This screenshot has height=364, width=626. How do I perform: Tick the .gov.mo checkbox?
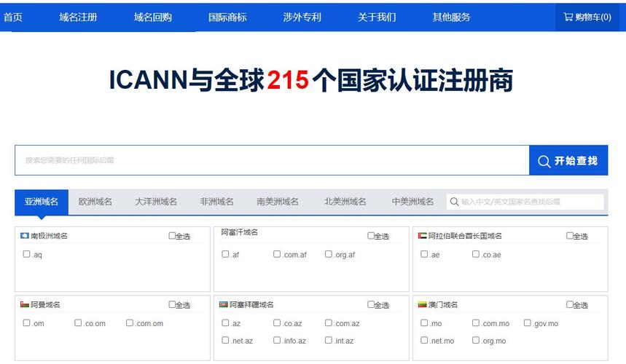[527, 323]
